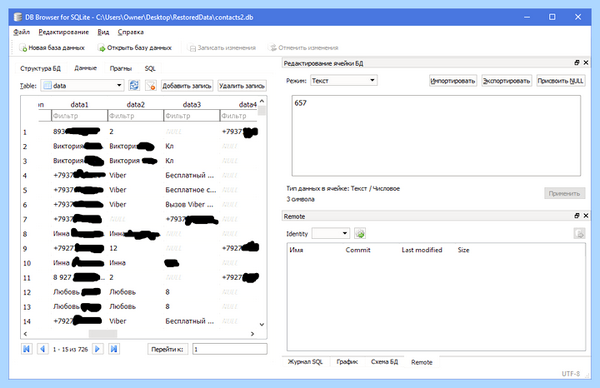Go to previous page of records
The image size is (600, 388).
tap(42, 349)
